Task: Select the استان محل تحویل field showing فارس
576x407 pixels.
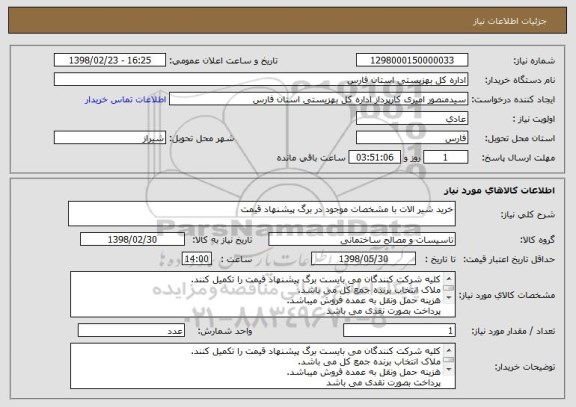Action: click(x=412, y=138)
